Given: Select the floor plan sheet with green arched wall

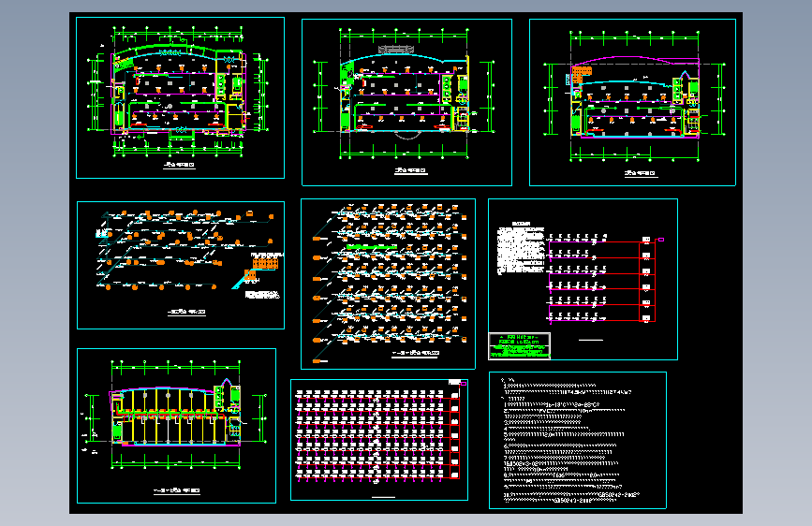Looking at the screenshot, I should pyautogui.click(x=180, y=98).
